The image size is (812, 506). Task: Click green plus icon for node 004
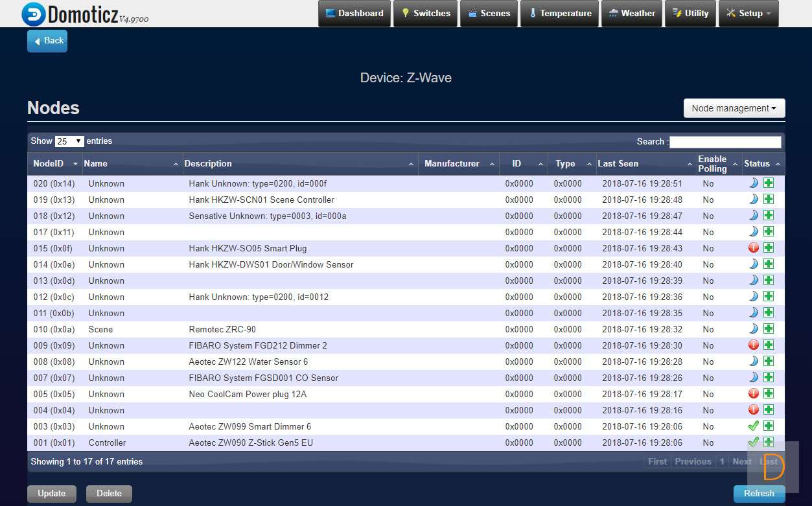[768, 410]
